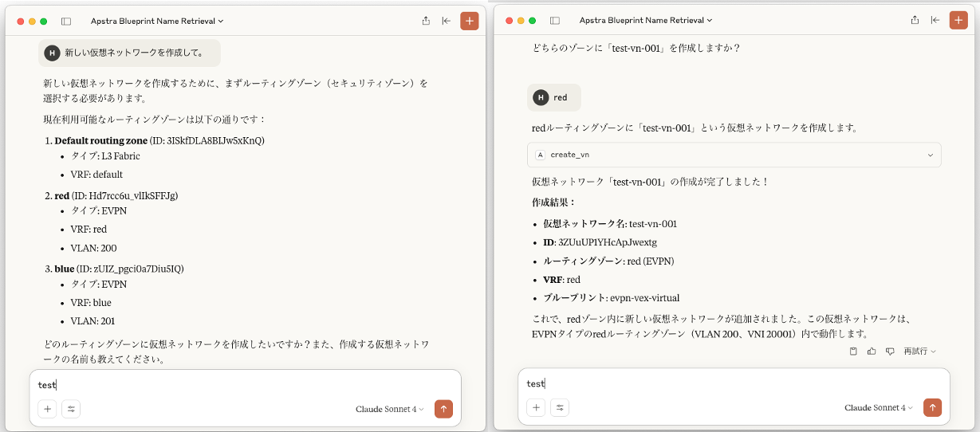Click the share icon in the right window
Viewport: 980px width, 432px height.
[915, 21]
